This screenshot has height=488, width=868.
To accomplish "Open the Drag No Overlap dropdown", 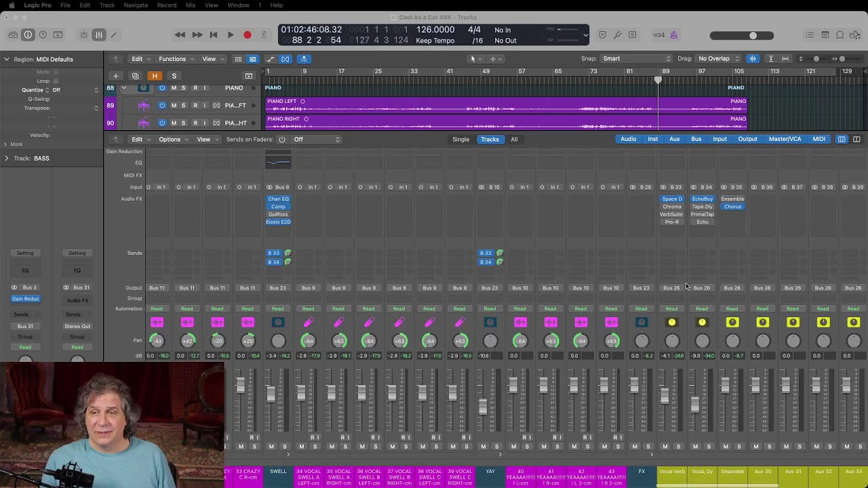I will pyautogui.click(x=719, y=59).
